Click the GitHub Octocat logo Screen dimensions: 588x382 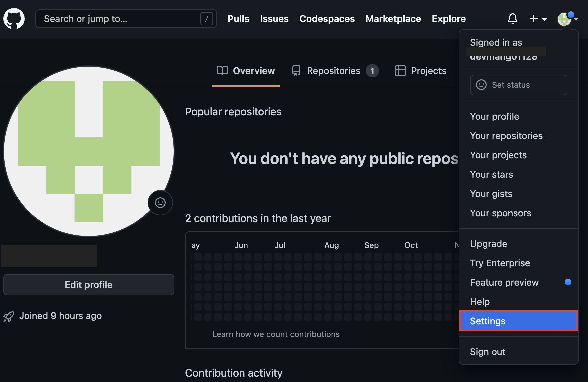coord(14,19)
